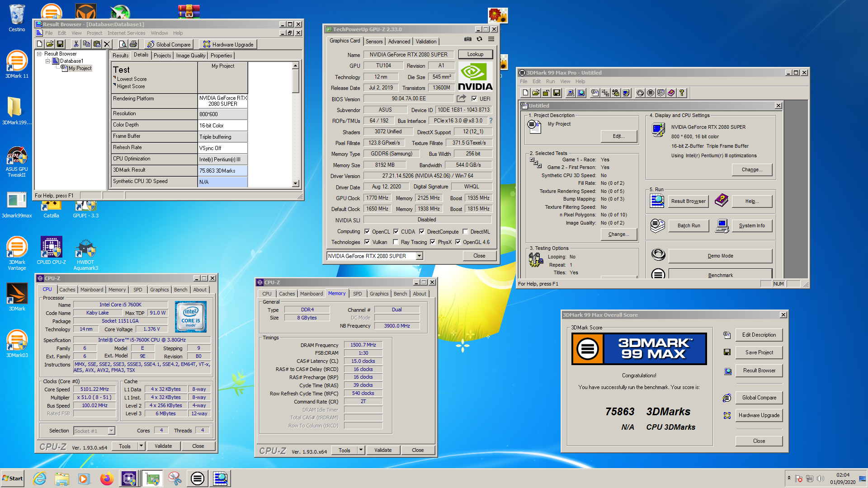The width and height of the screenshot is (868, 488).
Task: Click yellow question mark icon in 3DMark toolbar
Action: [x=682, y=93]
